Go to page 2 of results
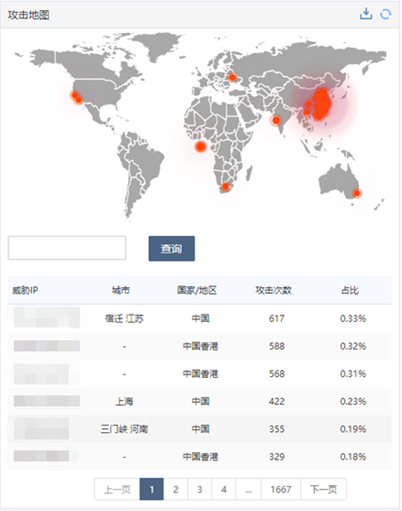The width and height of the screenshot is (402, 511). (x=176, y=489)
